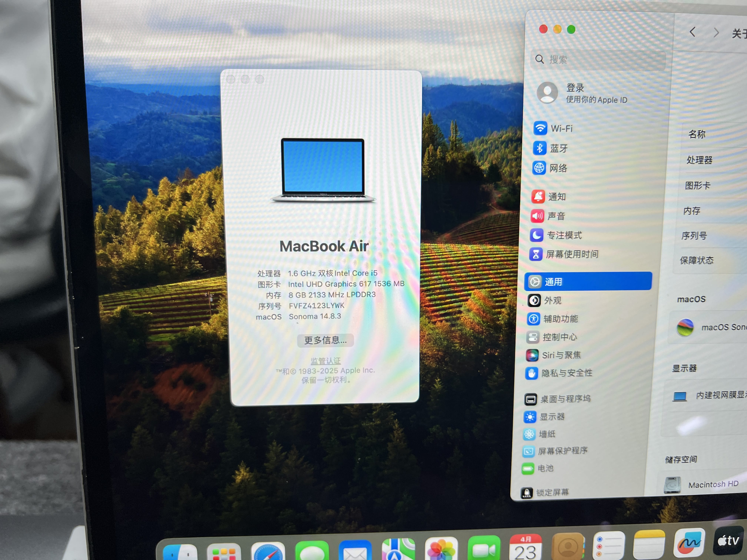Open Freeform from the Dock
The image size is (747, 560).
[689, 543]
